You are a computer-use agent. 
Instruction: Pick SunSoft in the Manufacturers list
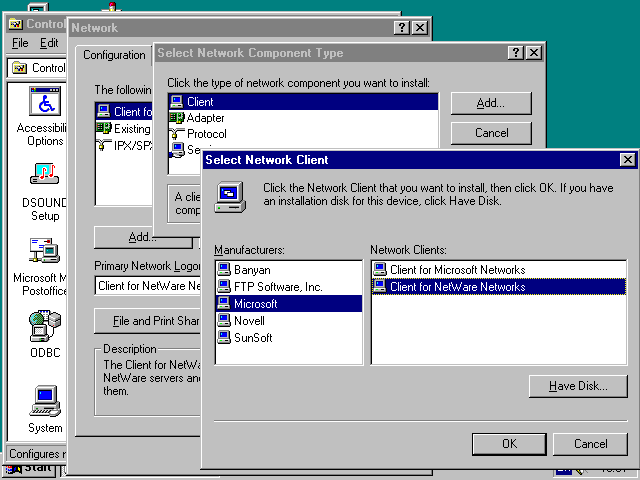[x=253, y=338]
